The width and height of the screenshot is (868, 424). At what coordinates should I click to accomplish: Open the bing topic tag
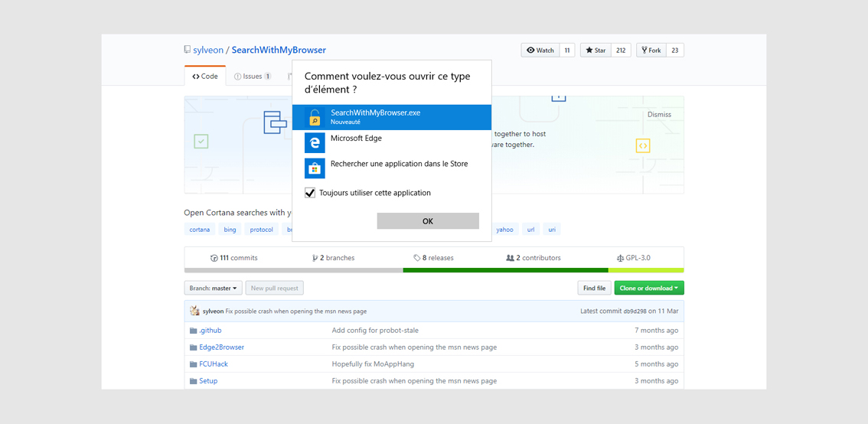(230, 229)
